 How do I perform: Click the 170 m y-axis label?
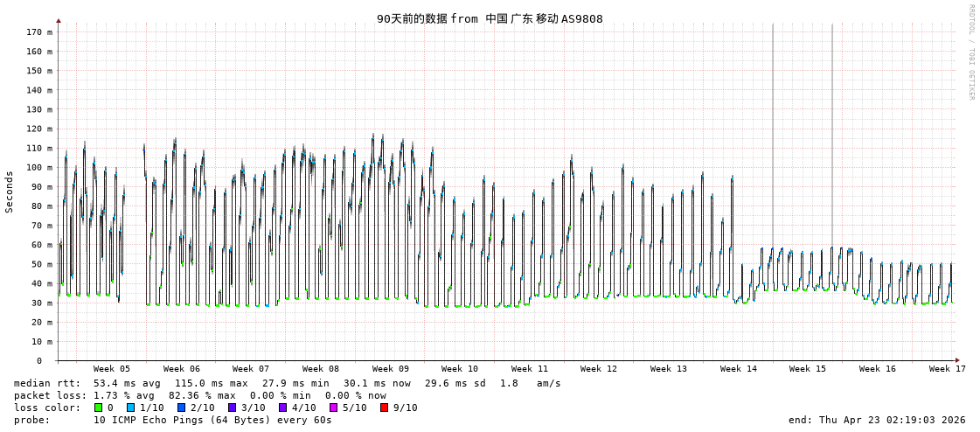(38, 32)
